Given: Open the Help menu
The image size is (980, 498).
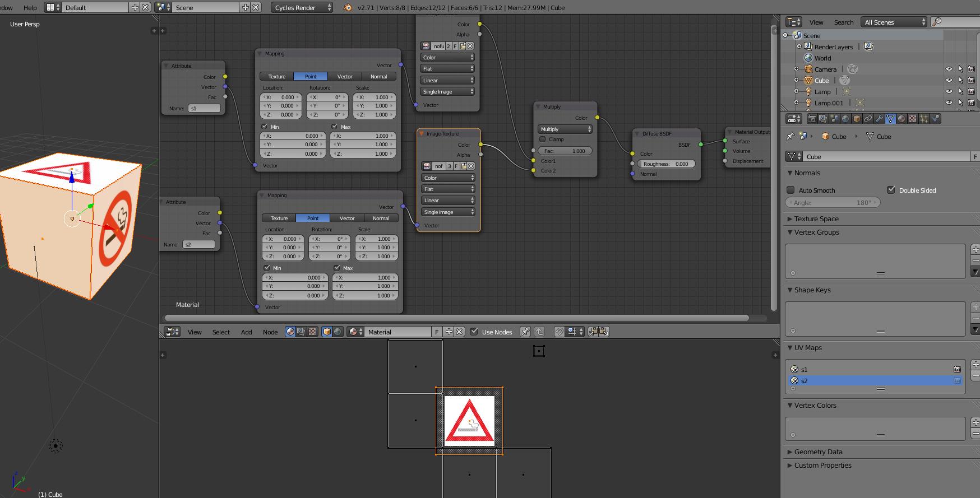Looking at the screenshot, I should [x=30, y=8].
